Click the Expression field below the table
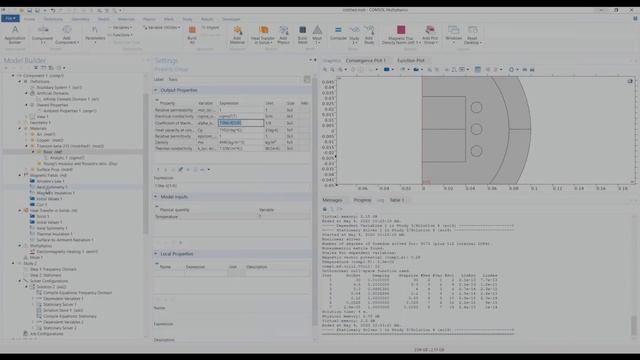The image size is (640, 360). click(231, 186)
